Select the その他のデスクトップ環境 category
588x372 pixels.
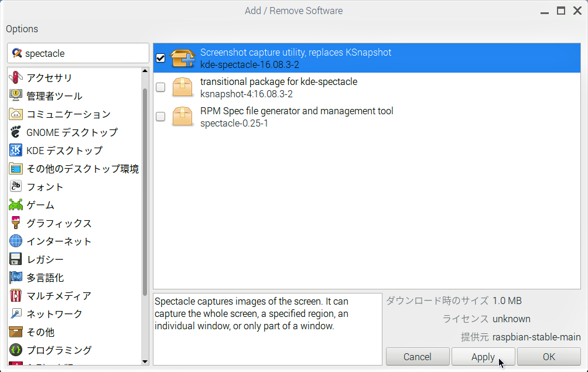(74, 168)
